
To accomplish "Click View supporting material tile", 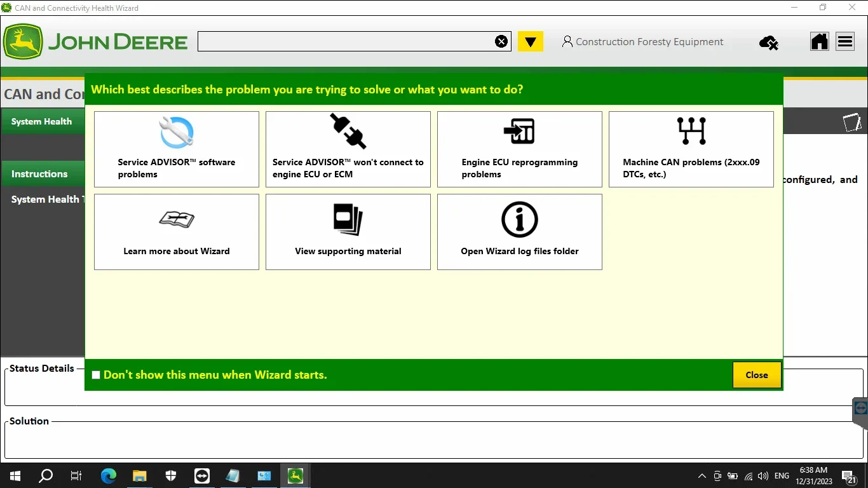I will (x=348, y=232).
